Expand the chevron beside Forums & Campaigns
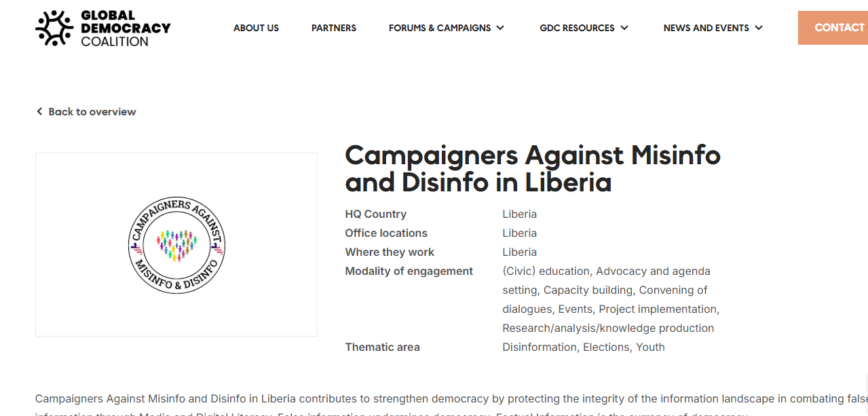The height and width of the screenshot is (416, 868). (500, 28)
